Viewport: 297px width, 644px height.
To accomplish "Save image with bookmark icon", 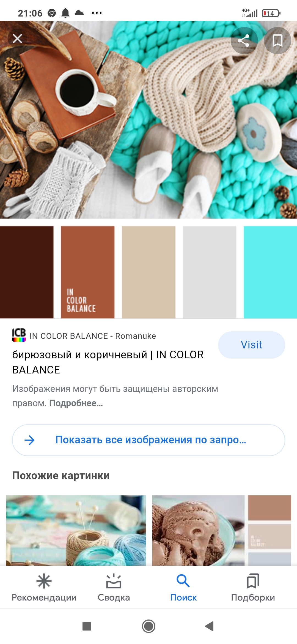I will pos(277,40).
